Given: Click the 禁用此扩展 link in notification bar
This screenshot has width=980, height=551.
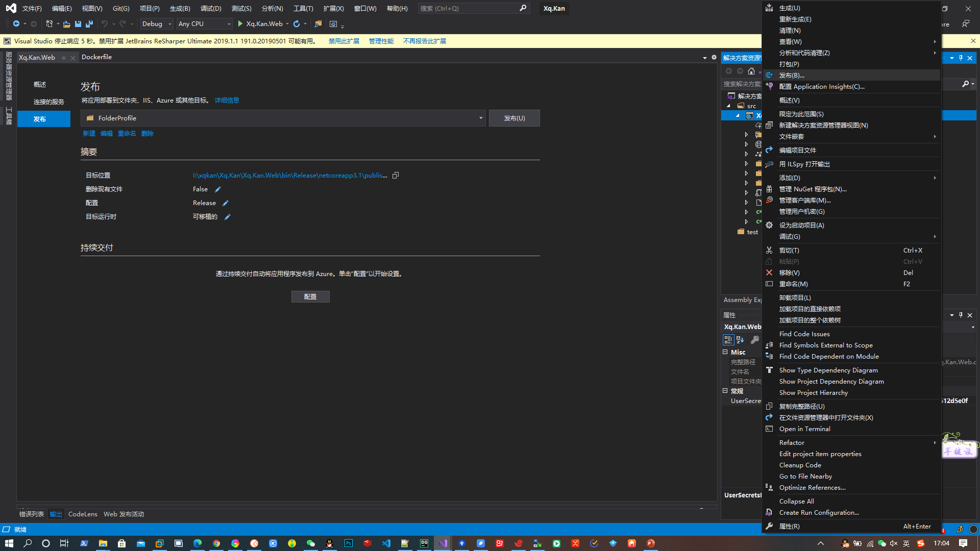Looking at the screenshot, I should coord(344,41).
